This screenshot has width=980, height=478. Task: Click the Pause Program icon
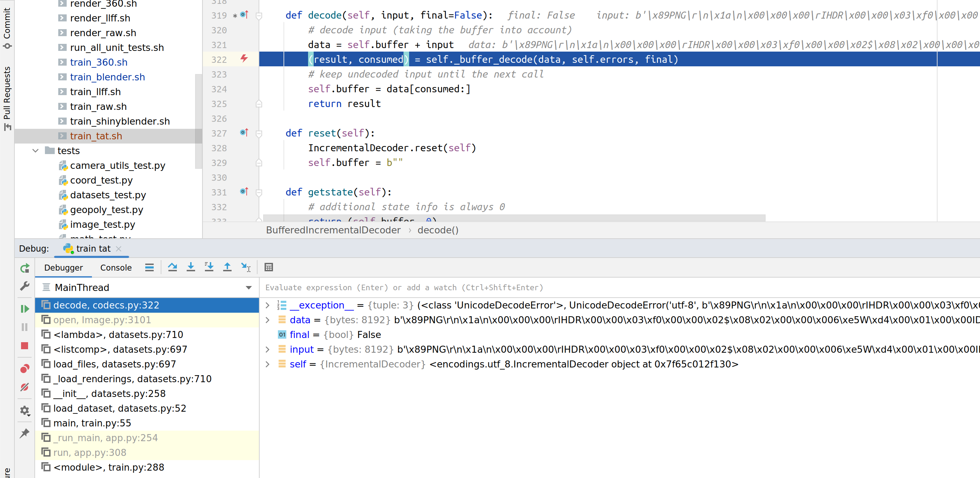25,326
